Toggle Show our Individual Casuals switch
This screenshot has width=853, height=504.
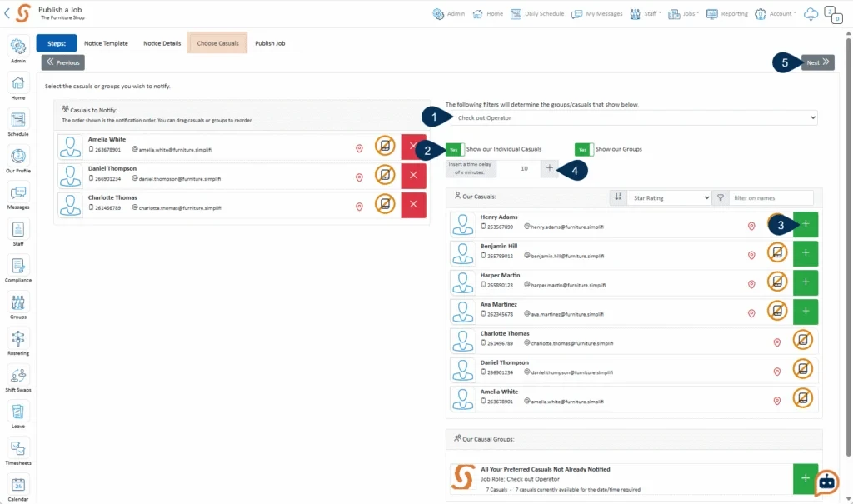[x=455, y=149]
